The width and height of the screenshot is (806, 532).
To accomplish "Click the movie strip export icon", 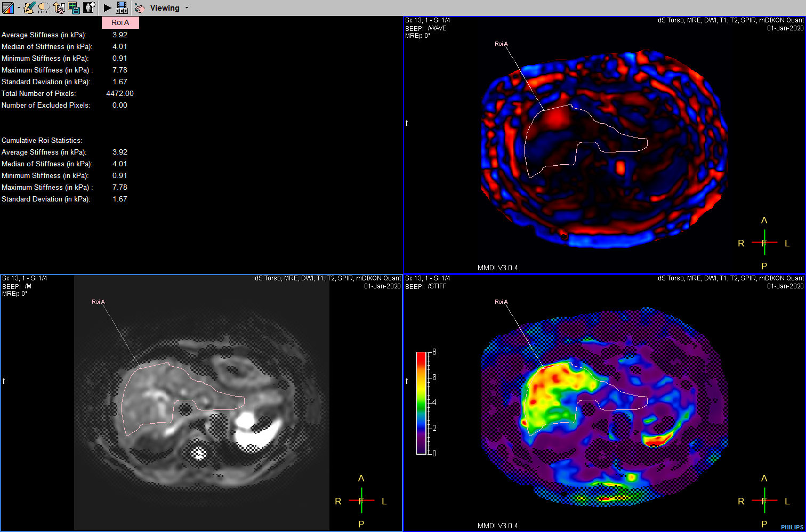I will point(122,7).
